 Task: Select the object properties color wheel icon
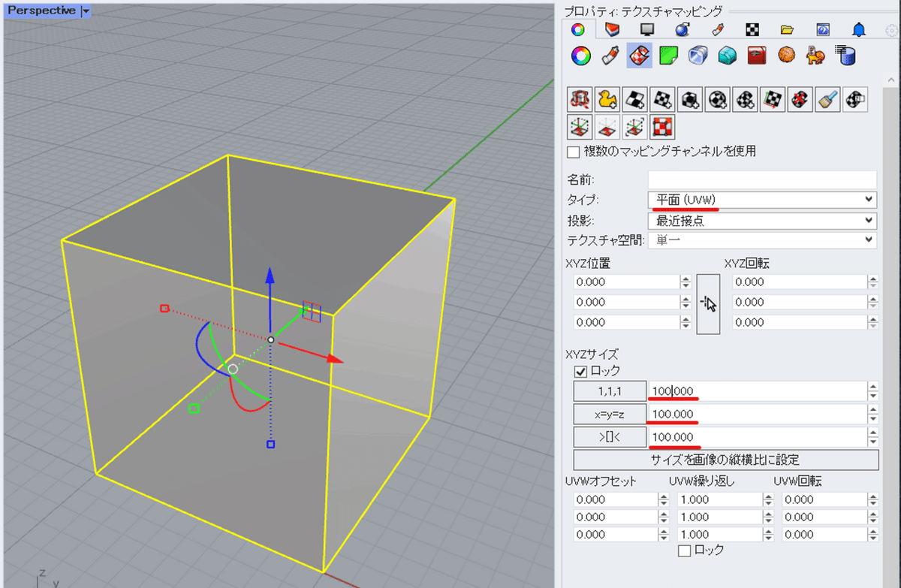[581, 55]
